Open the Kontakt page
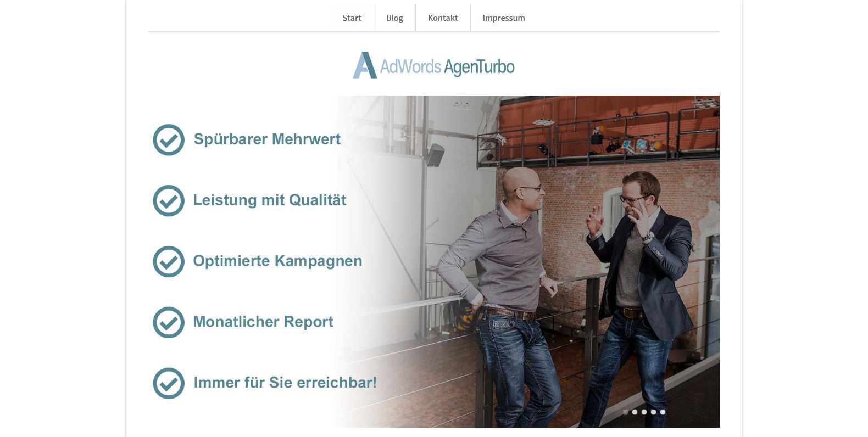Image resolution: width=868 pixels, height=437 pixels. click(443, 18)
